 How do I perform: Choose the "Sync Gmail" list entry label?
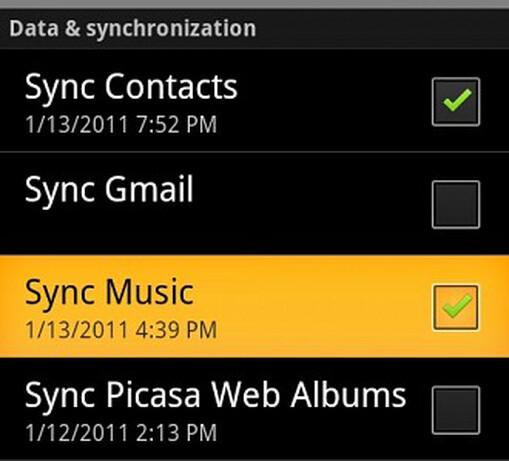click(x=109, y=190)
